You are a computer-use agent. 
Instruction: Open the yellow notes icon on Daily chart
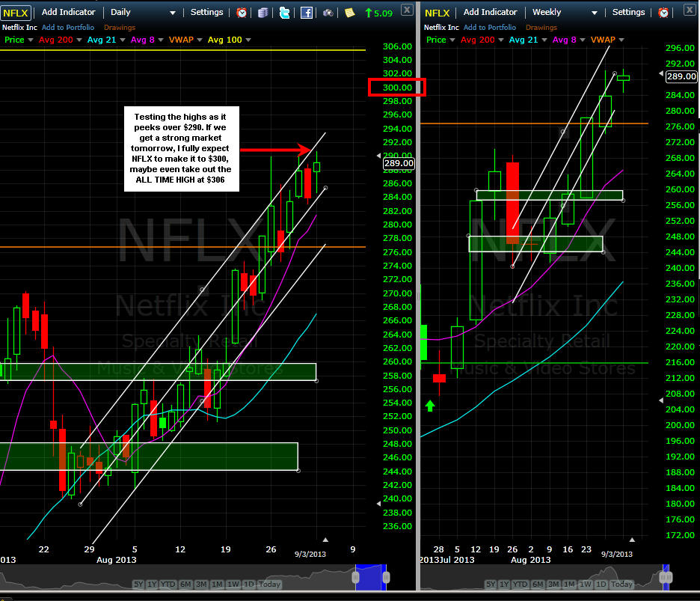(349, 13)
